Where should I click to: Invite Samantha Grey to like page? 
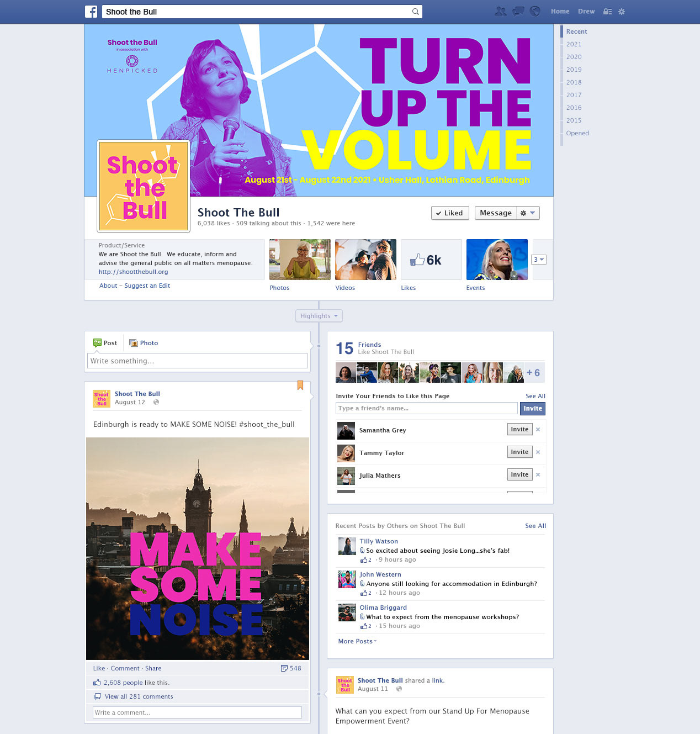pos(519,429)
